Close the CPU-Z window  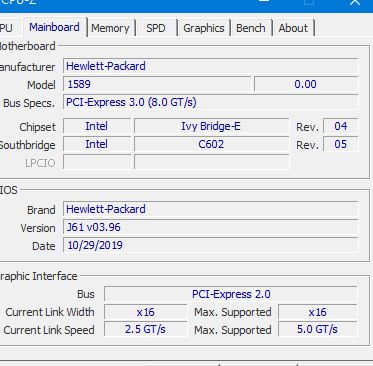[x=355, y=3]
